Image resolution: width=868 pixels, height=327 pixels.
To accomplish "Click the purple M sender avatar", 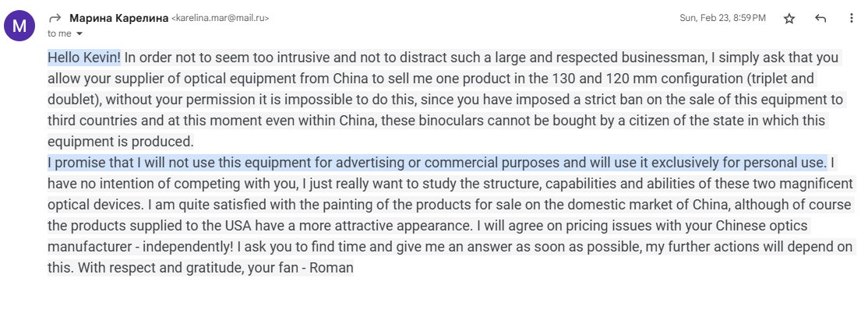I will pyautogui.click(x=19, y=26).
